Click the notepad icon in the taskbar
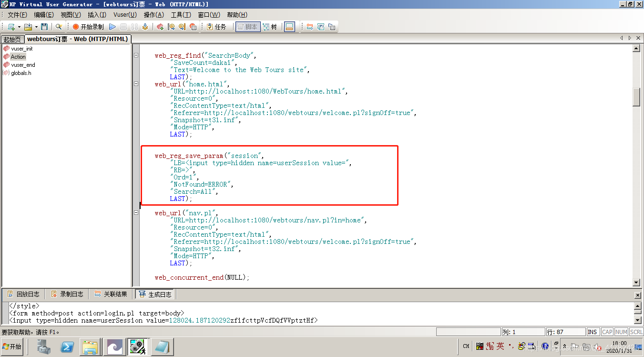The image size is (644, 357). click(162, 347)
